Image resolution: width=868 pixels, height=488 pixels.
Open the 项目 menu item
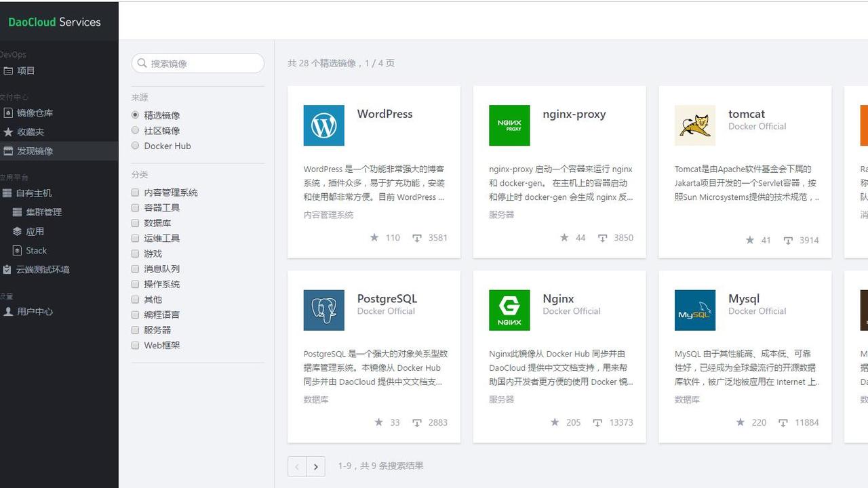click(26, 70)
